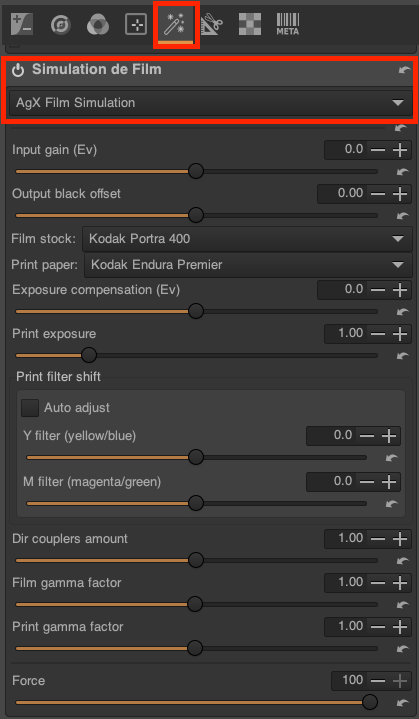Open the Exposure tab icon

coord(22,24)
